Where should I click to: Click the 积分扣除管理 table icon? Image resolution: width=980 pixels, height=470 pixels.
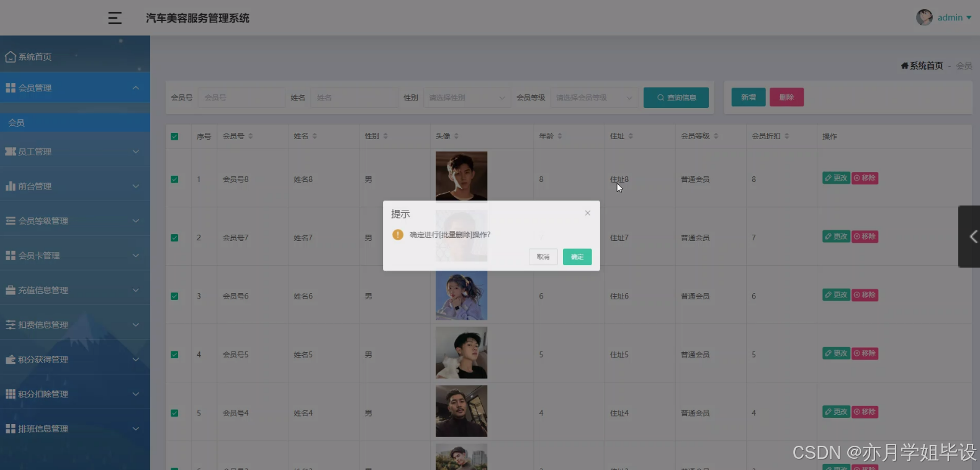(x=11, y=394)
